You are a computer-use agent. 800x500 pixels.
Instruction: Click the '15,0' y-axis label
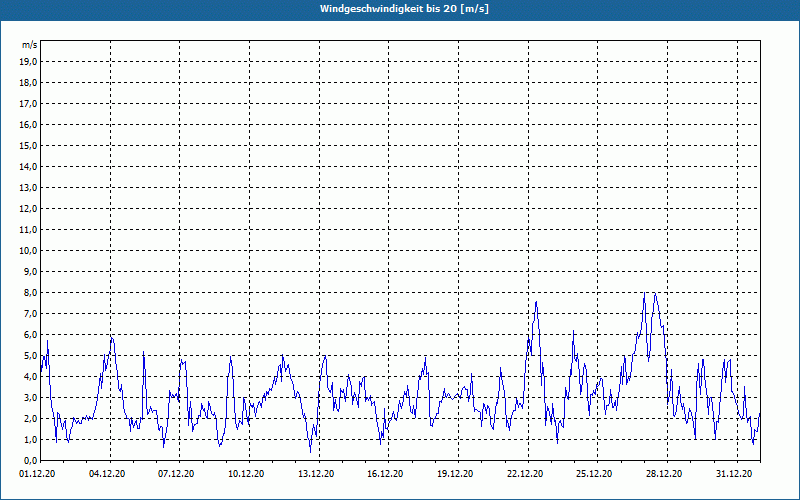pyautogui.click(x=28, y=145)
